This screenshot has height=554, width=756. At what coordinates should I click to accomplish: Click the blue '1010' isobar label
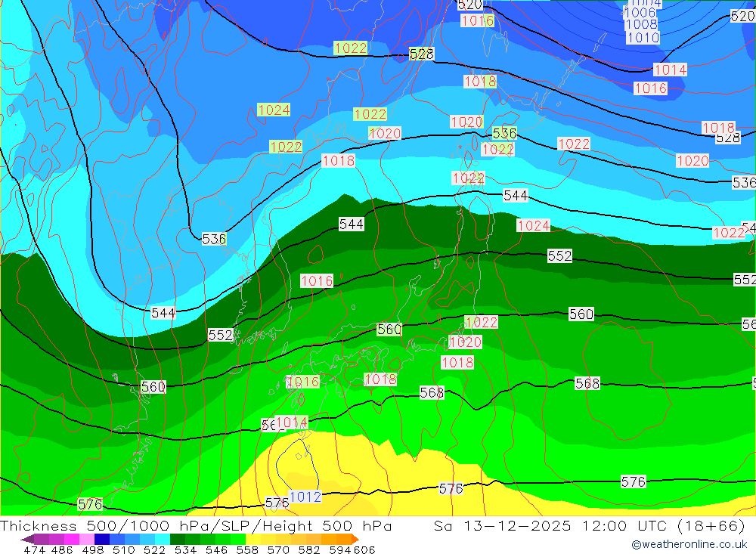point(643,37)
